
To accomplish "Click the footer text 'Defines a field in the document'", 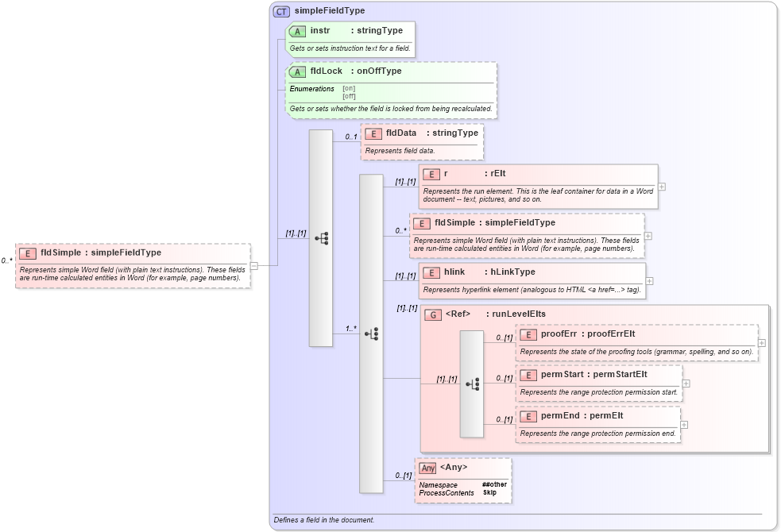I will (x=323, y=520).
